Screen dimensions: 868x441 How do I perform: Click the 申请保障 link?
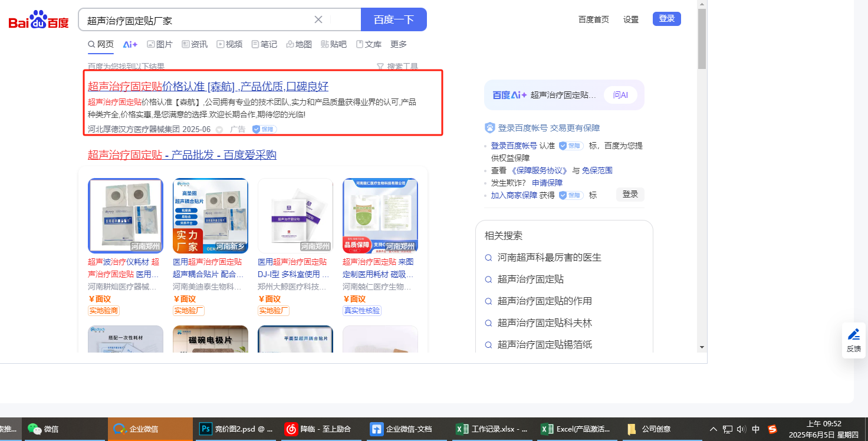(x=547, y=183)
